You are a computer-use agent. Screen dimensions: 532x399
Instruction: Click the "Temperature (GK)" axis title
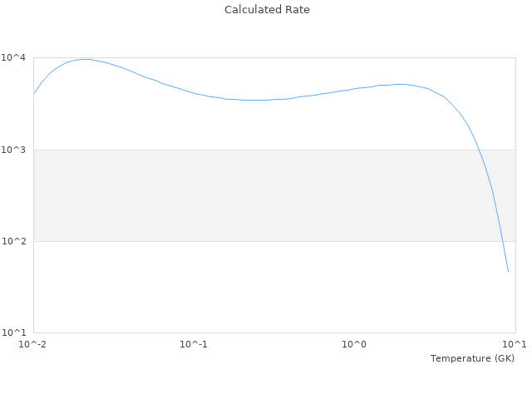coord(472,358)
